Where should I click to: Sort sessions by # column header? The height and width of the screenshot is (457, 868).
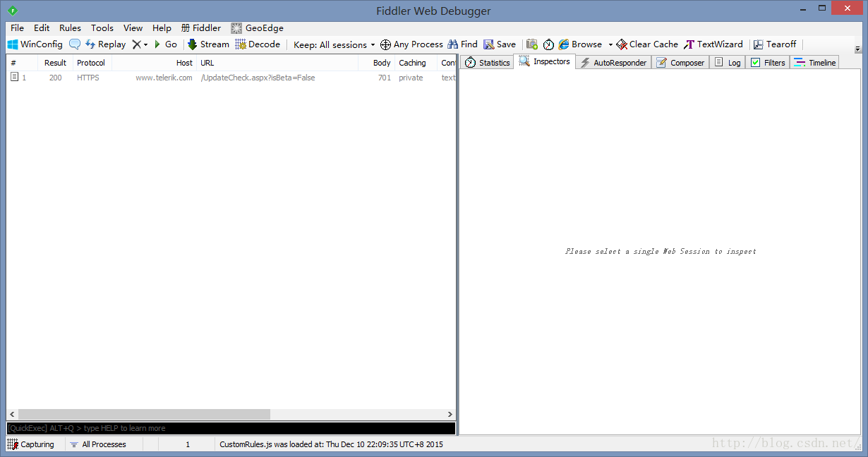click(22, 63)
